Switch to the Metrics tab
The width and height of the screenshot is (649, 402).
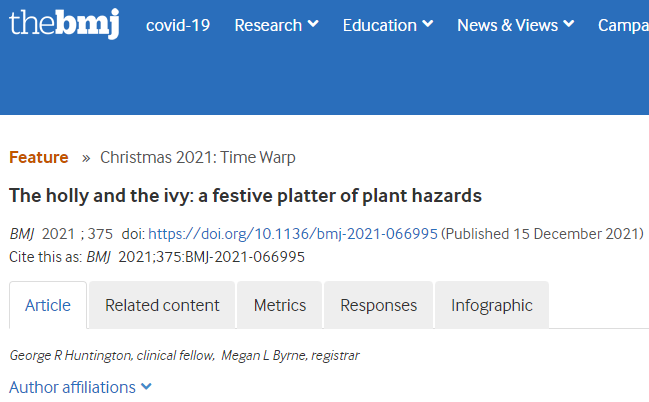click(x=280, y=305)
